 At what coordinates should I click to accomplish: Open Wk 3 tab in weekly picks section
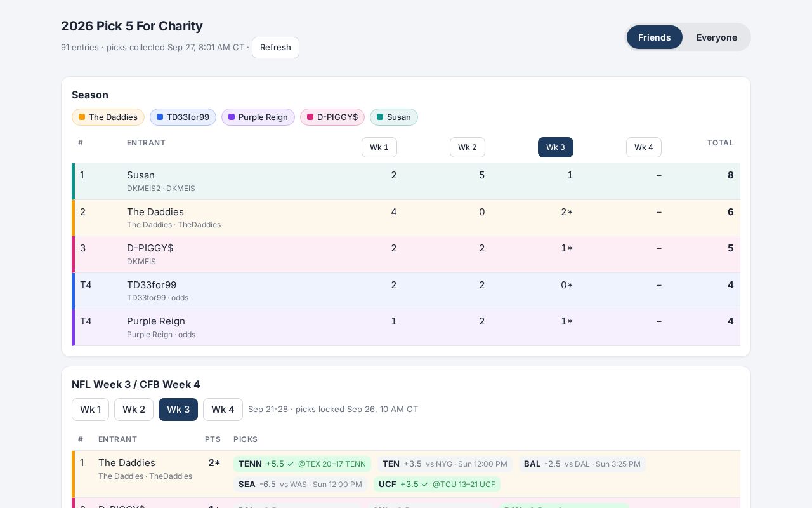[178, 410]
